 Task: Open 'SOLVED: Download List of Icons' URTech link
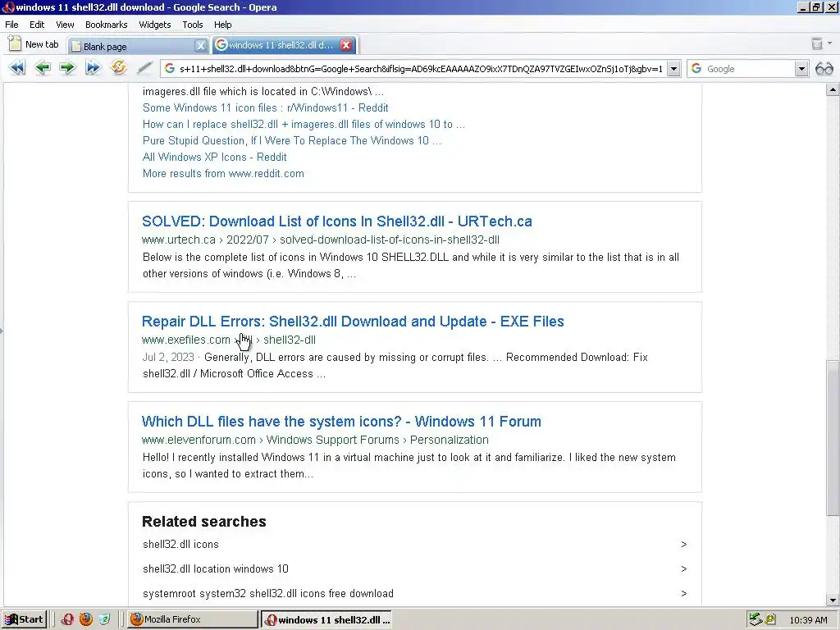click(x=337, y=221)
